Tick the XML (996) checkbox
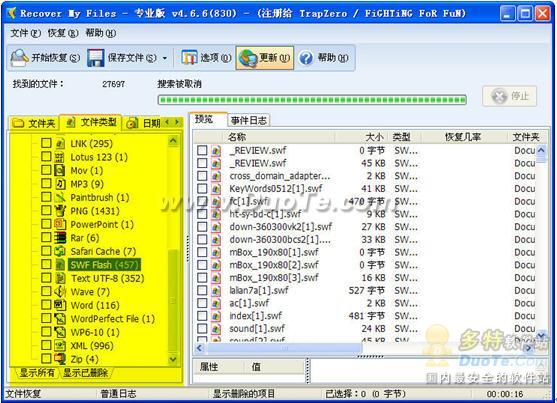The height and width of the screenshot is (403, 557). [46, 345]
